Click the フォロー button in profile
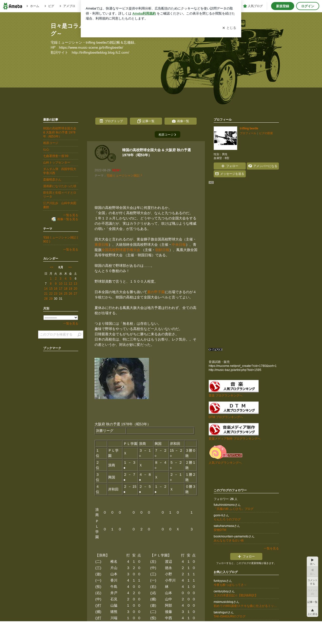 pos(230,166)
